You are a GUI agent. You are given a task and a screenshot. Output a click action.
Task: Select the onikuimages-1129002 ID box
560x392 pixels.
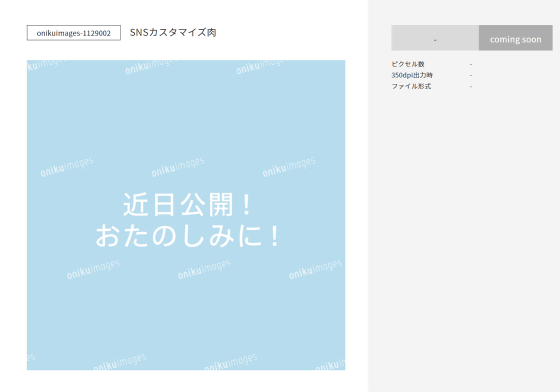pos(74,33)
